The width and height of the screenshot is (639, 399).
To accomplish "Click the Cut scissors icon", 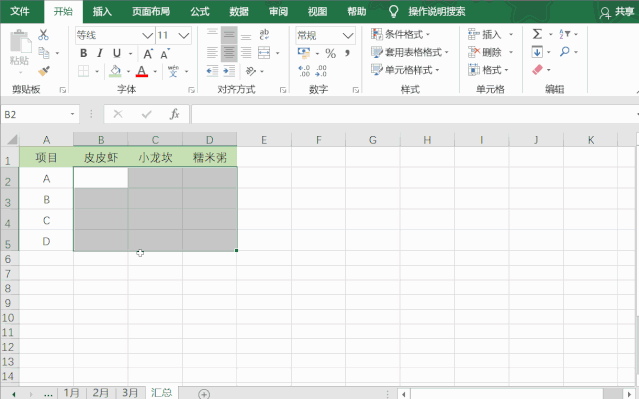I will click(43, 35).
